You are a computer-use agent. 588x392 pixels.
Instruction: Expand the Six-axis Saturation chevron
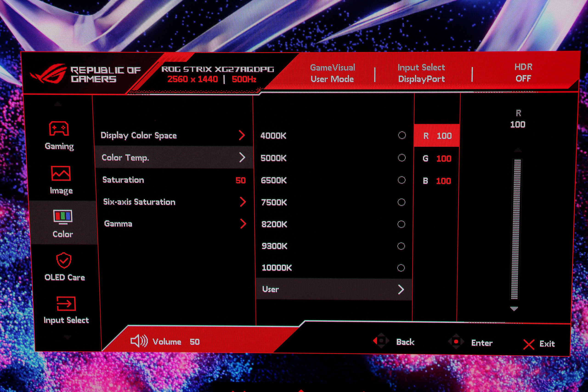click(x=243, y=202)
